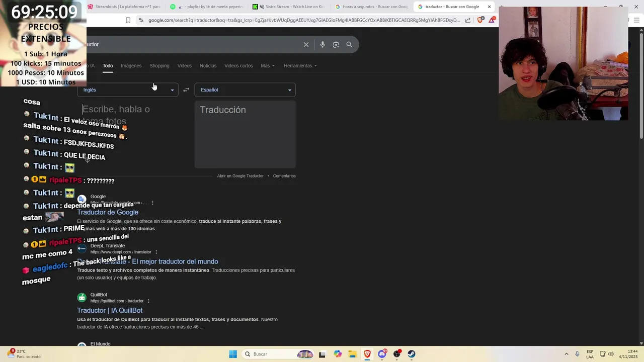Open options menu for Traductor de Google result
The width and height of the screenshot is (644, 362).
tap(152, 203)
